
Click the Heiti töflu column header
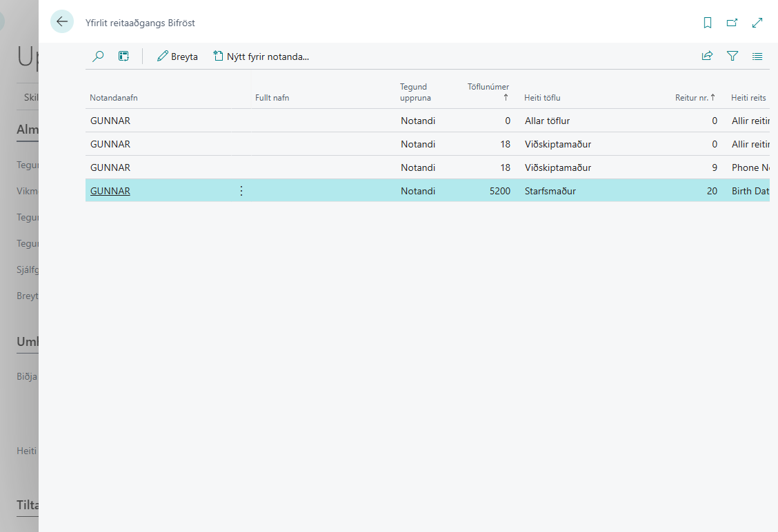coord(542,98)
